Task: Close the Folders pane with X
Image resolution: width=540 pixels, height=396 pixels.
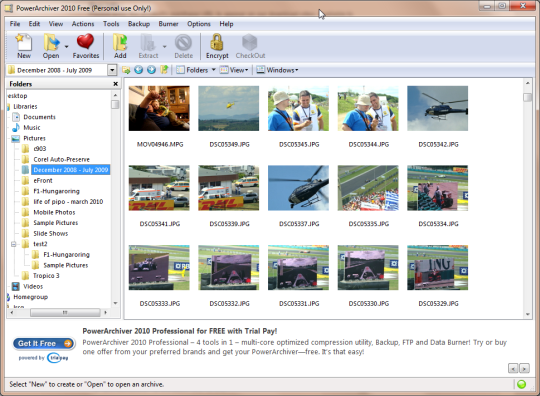Action: [116, 84]
